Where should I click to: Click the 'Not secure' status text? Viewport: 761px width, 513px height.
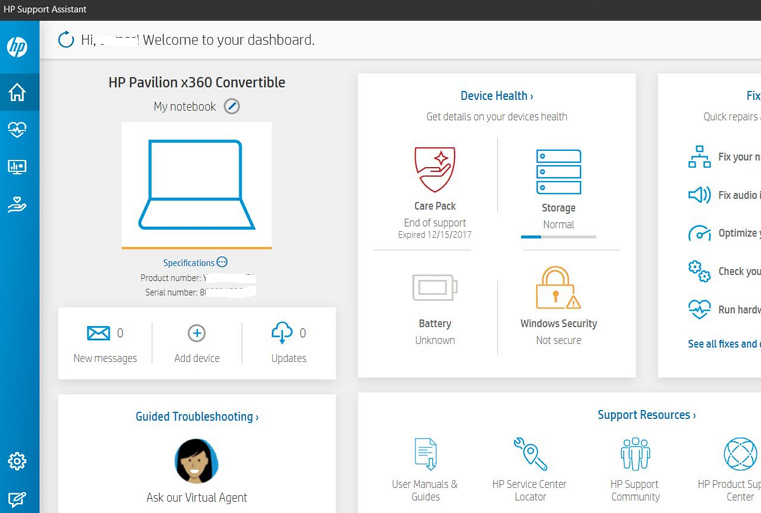(x=559, y=340)
